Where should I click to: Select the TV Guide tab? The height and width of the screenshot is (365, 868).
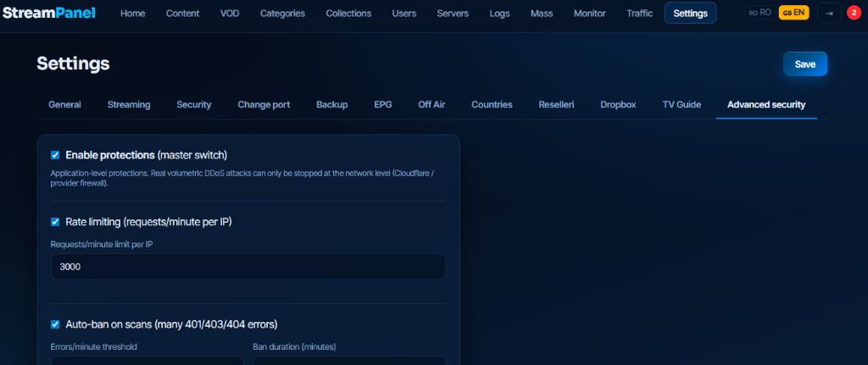(x=682, y=104)
